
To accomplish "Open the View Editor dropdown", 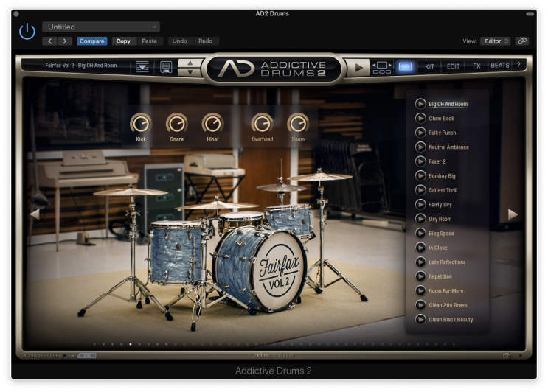I will point(495,41).
